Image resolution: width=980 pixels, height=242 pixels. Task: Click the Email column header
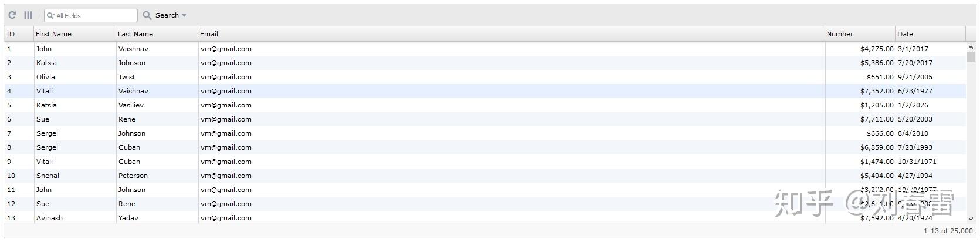click(x=209, y=34)
